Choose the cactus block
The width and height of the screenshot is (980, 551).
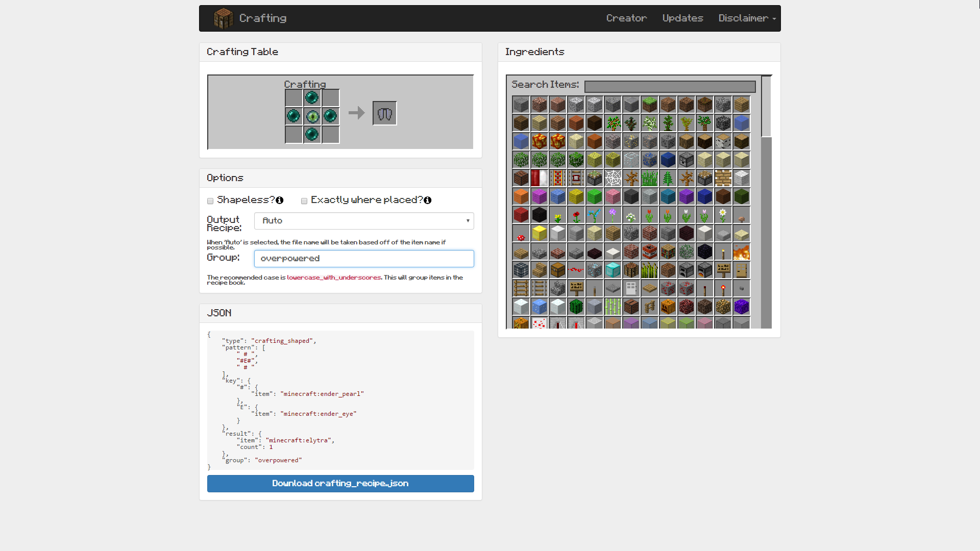pos(576,307)
